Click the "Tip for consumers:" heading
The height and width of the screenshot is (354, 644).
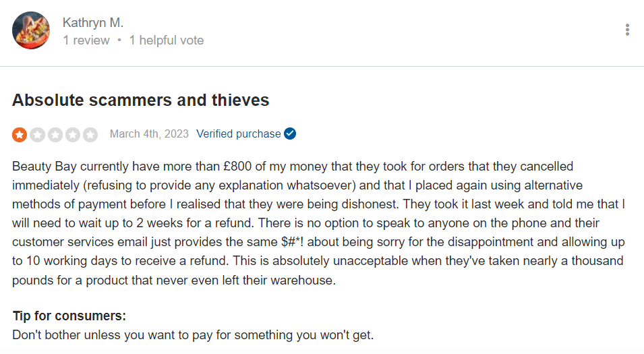pyautogui.click(x=69, y=316)
